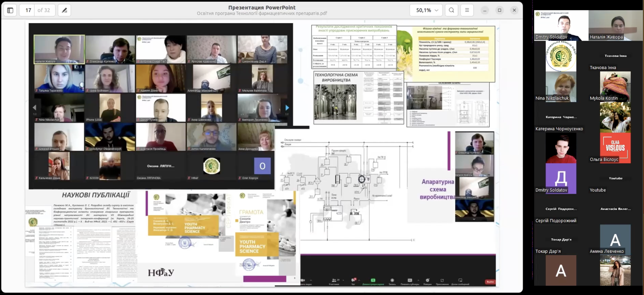
Task: Open the document search magnifier
Action: click(451, 10)
